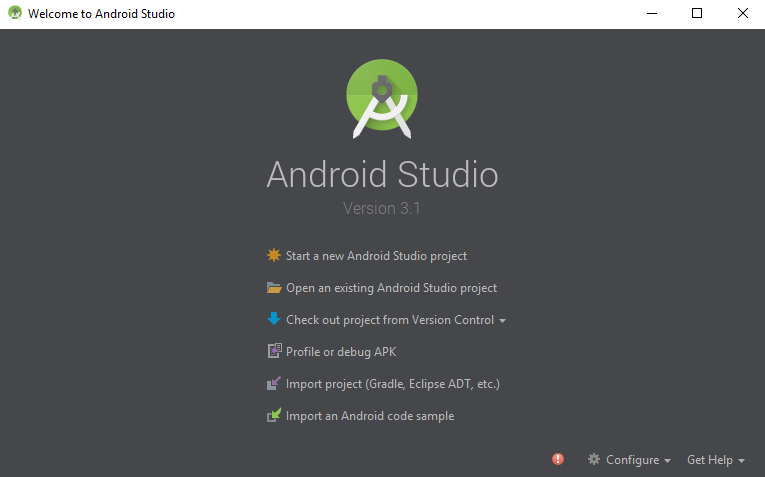Click the large Android Studio heading
This screenshot has width=765, height=477.
click(382, 174)
